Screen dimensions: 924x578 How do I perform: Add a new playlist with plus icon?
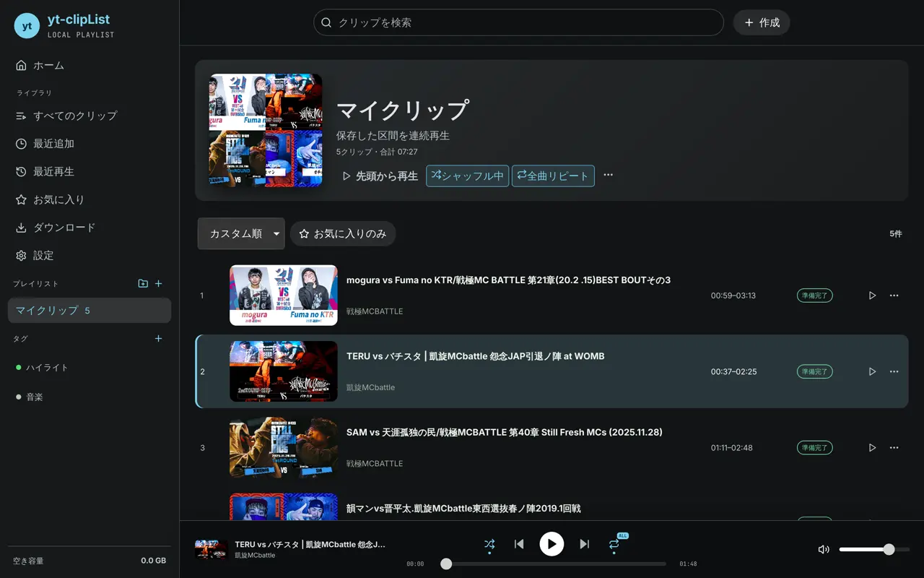click(159, 284)
